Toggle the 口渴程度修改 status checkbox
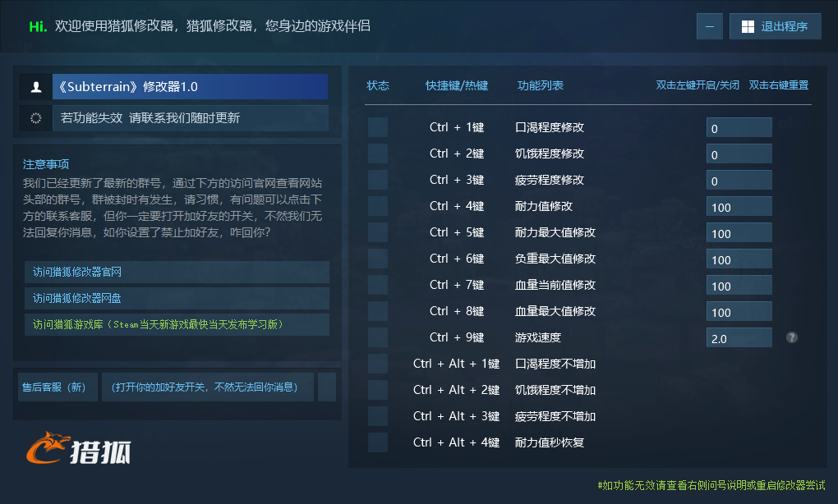This screenshot has width=838, height=504. (378, 127)
